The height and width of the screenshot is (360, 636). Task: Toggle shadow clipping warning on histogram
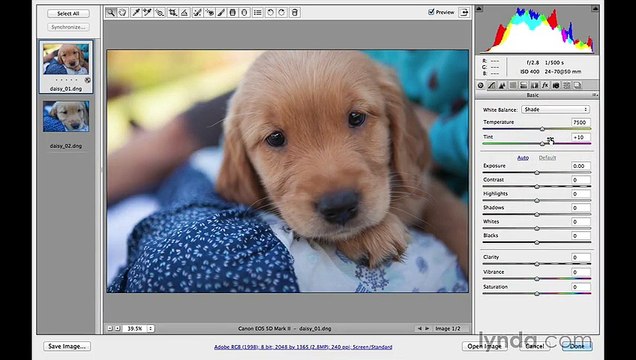[479, 9]
